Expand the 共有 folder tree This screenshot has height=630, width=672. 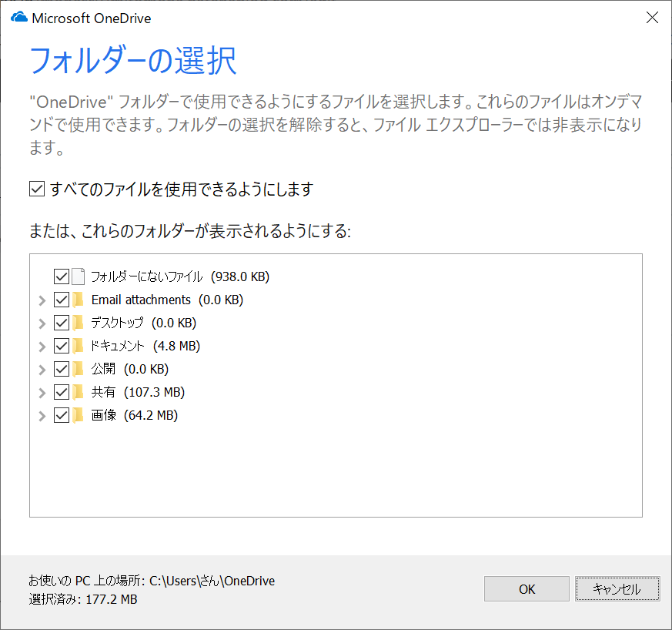42,394
